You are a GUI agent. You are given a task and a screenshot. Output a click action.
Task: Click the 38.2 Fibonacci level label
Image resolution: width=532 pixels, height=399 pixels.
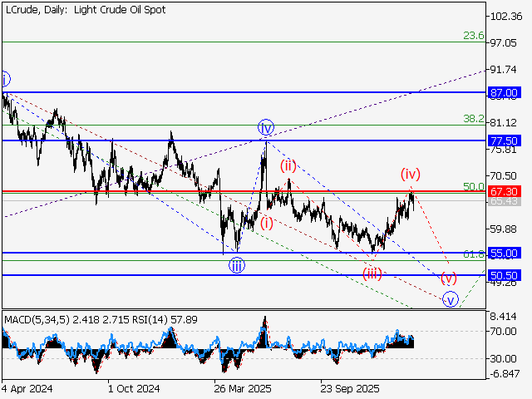pos(473,119)
